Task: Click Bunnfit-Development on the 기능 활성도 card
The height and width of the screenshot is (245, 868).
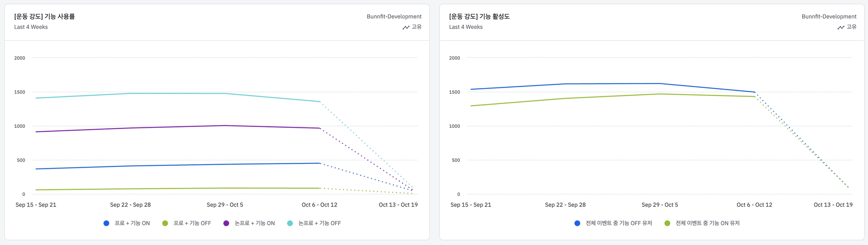Action: 829,17
